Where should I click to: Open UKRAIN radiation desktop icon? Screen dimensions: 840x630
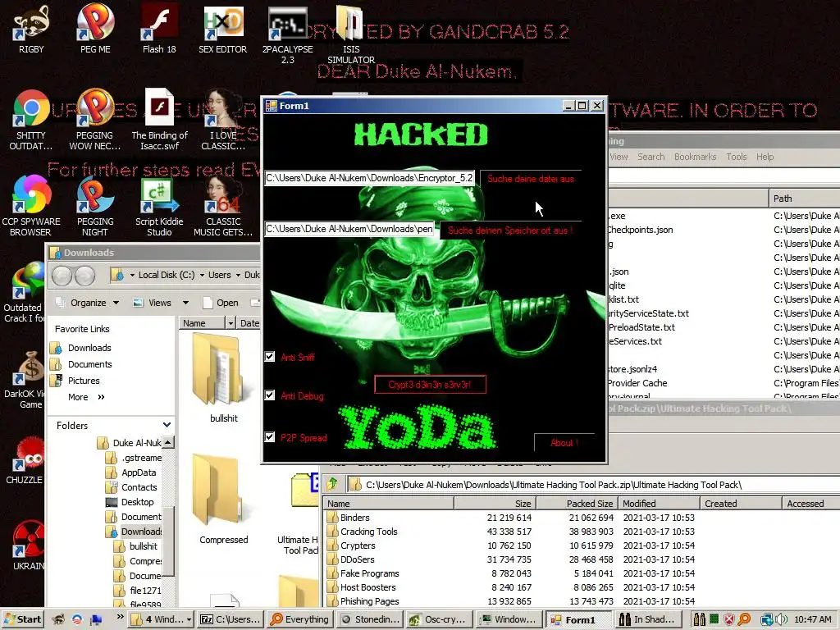pyautogui.click(x=29, y=546)
